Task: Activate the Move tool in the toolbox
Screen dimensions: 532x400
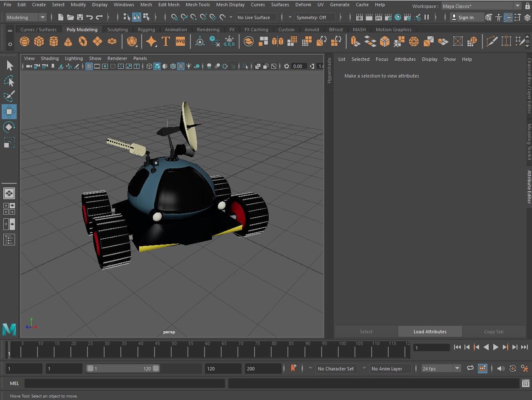Action: [x=9, y=112]
